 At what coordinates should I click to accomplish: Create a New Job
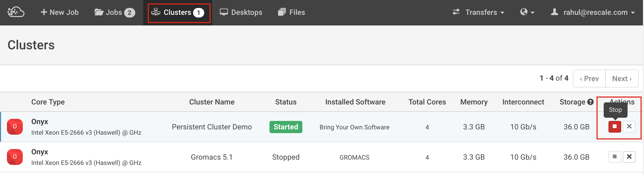(59, 12)
